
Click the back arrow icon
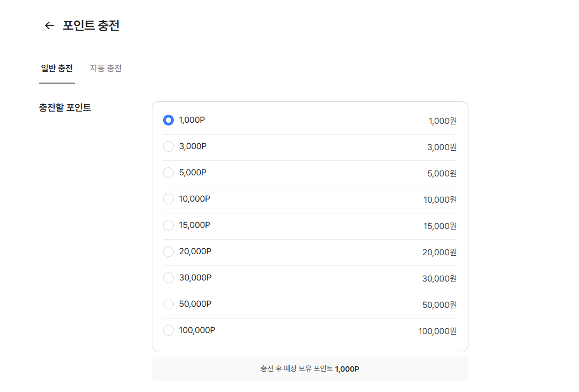coord(49,25)
